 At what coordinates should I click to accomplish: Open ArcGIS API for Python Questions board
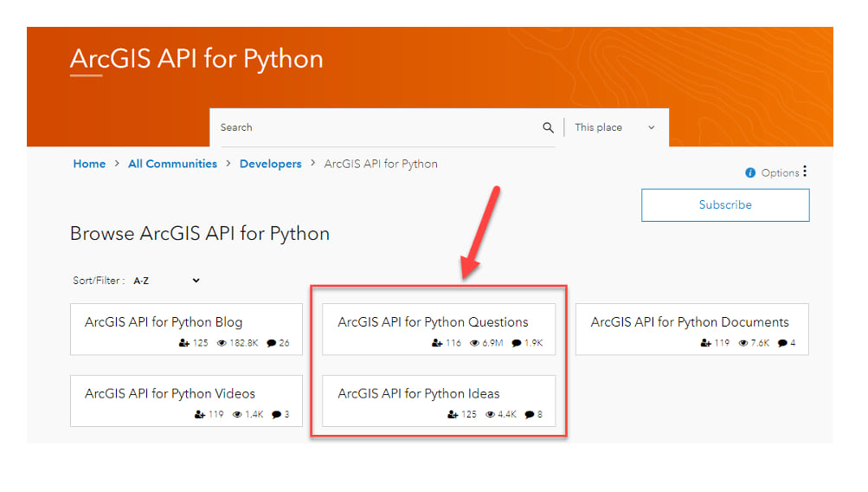tap(433, 322)
